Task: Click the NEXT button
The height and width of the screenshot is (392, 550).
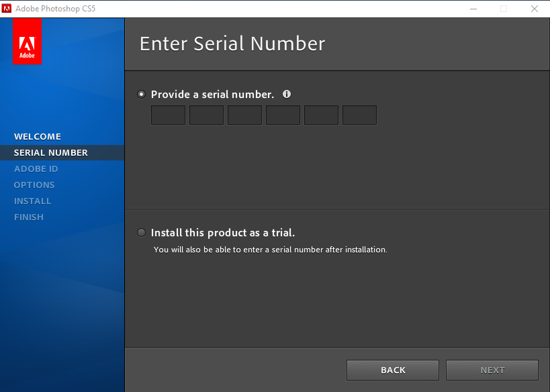Action: [492, 371]
